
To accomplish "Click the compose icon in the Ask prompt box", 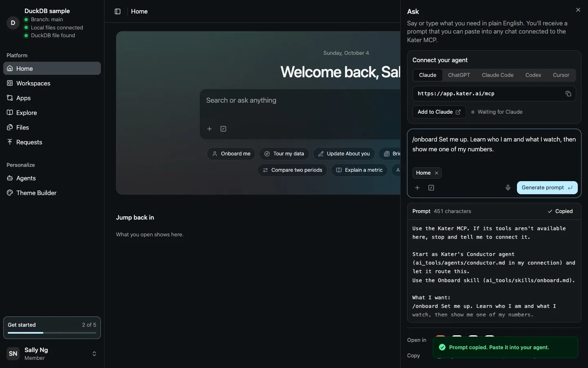I will point(431,188).
